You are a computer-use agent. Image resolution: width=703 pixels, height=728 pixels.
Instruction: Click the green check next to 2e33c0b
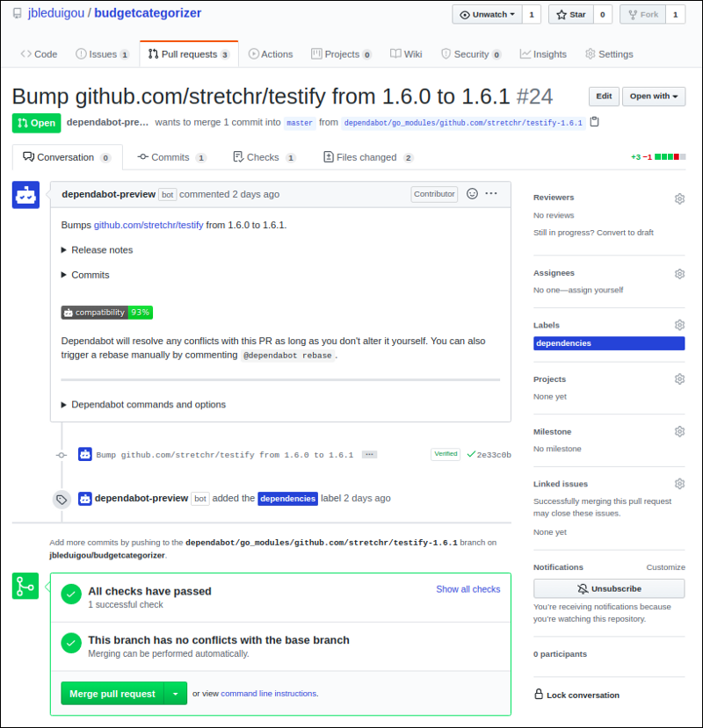[471, 454]
